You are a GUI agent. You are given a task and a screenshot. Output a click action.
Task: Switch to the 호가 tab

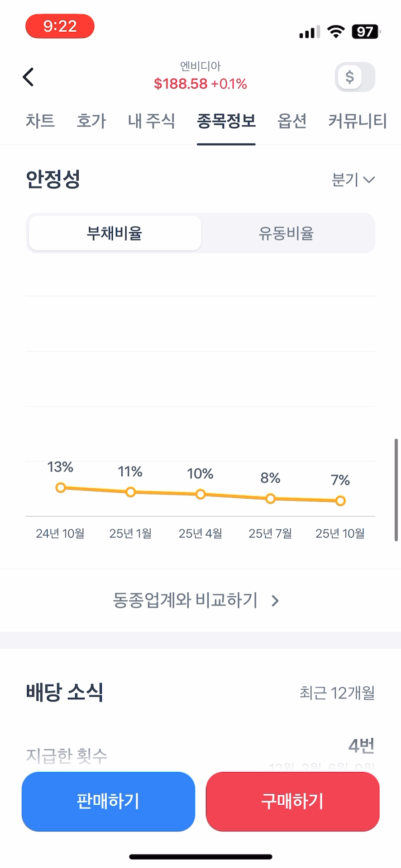pos(91,121)
